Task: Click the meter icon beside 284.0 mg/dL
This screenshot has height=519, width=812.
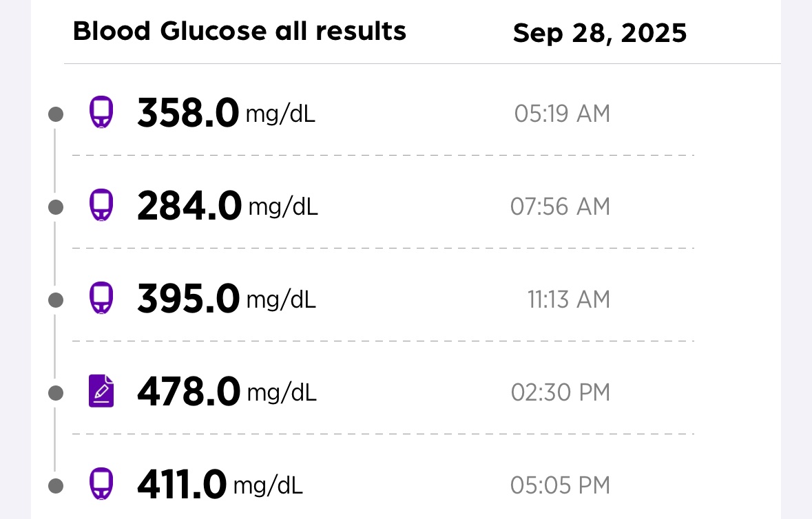Action: pos(101,205)
